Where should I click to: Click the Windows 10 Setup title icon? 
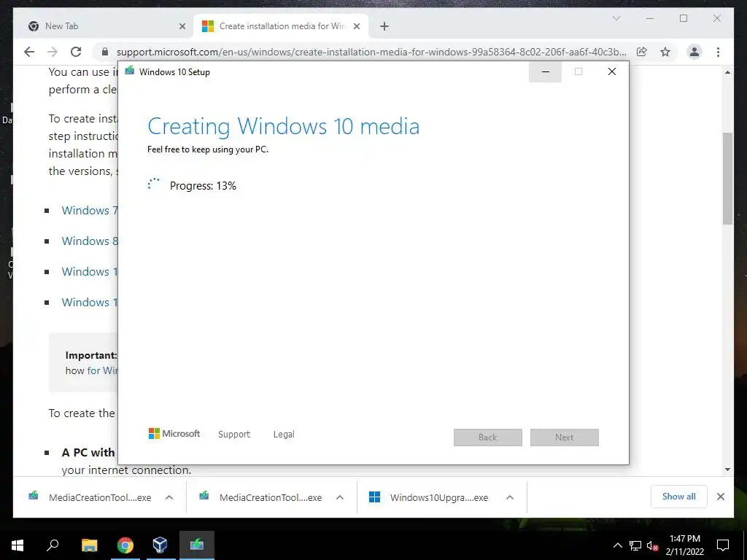pyautogui.click(x=130, y=71)
